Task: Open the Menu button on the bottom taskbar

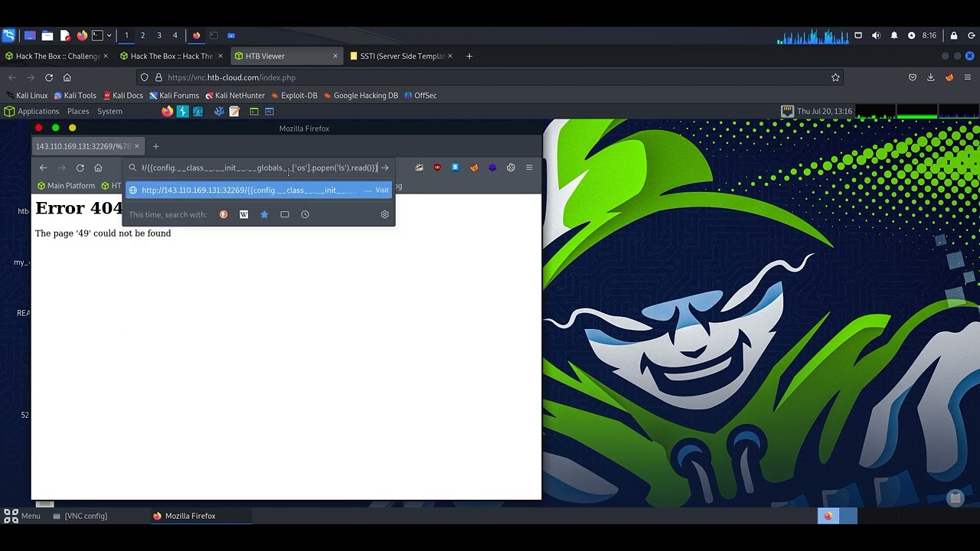Action: click(x=22, y=516)
